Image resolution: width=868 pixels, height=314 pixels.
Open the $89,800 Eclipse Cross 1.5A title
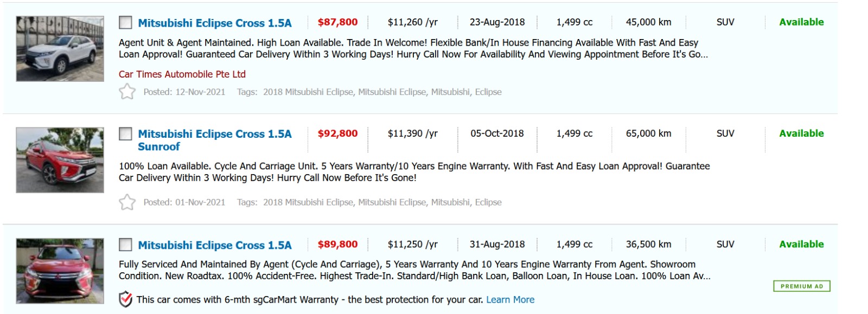pyautogui.click(x=214, y=245)
